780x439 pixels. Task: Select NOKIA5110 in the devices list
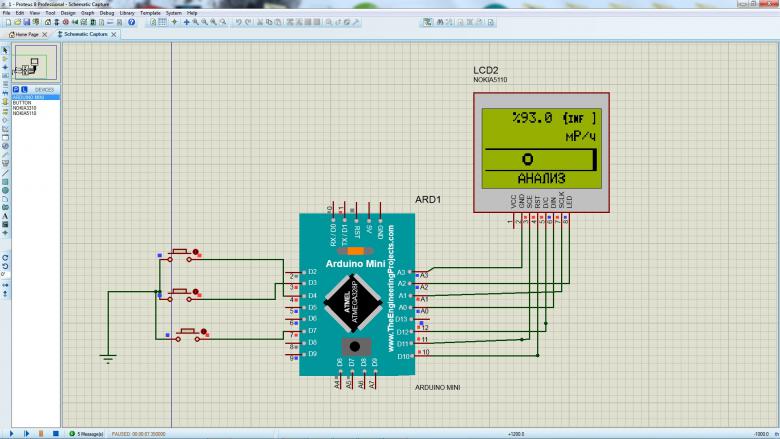(x=35, y=113)
